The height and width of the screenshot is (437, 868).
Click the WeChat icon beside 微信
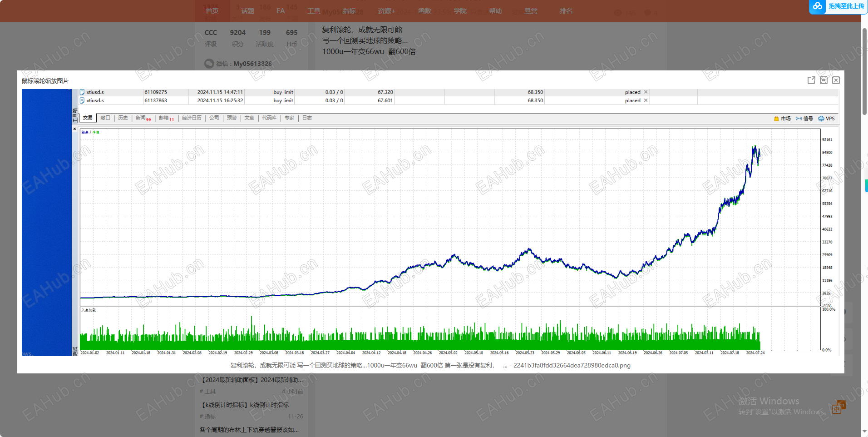209,64
